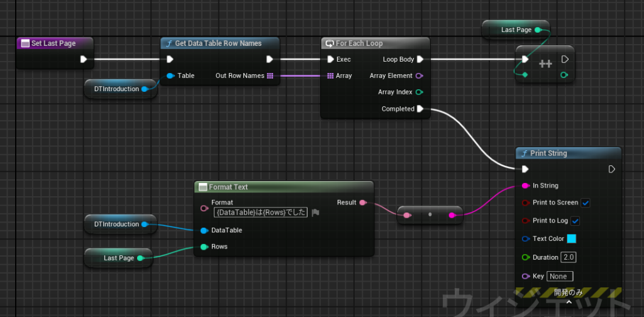Click the Key name input field

pos(560,276)
